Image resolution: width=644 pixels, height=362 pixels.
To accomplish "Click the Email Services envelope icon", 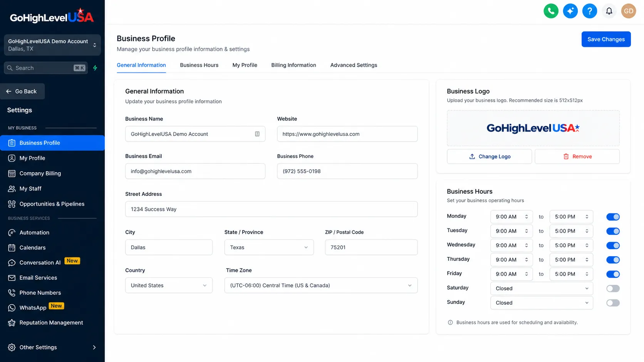I will point(12,278).
